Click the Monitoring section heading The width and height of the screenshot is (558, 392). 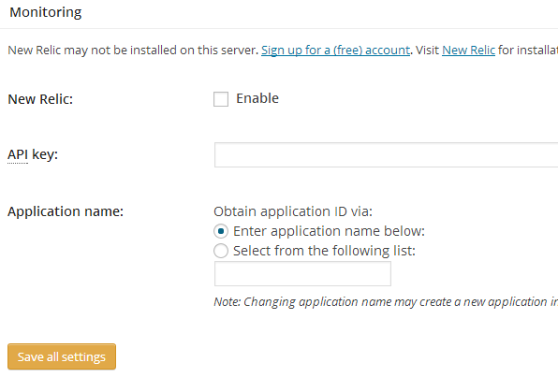(x=46, y=12)
